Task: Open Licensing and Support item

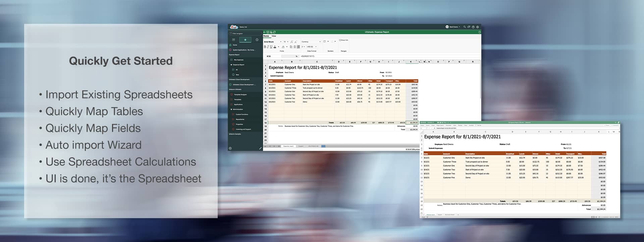Action: [x=243, y=129]
